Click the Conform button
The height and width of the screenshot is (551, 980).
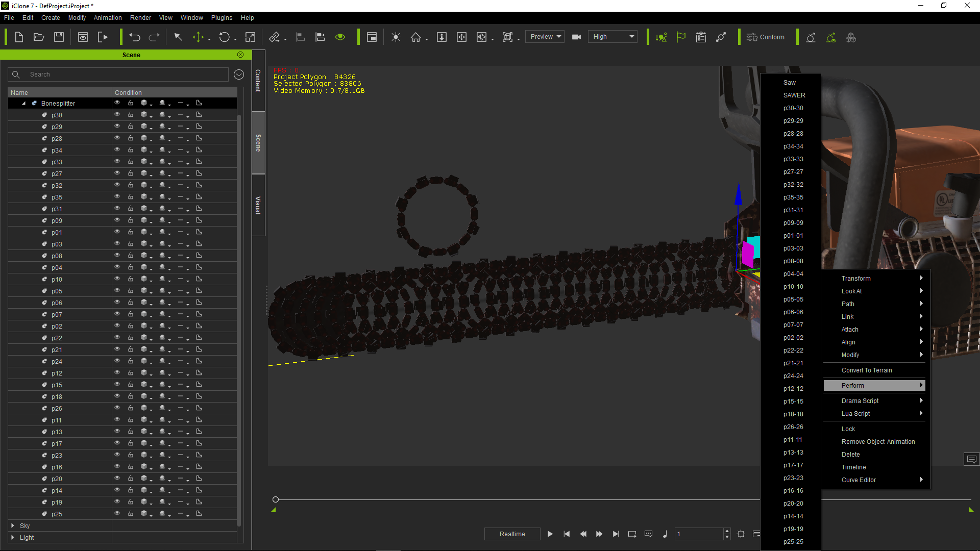click(x=766, y=37)
